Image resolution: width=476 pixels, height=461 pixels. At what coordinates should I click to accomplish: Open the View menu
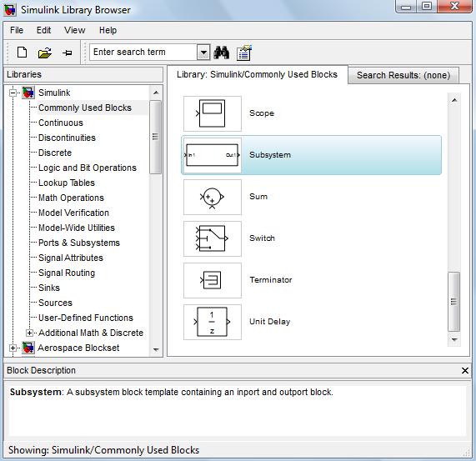(x=75, y=30)
